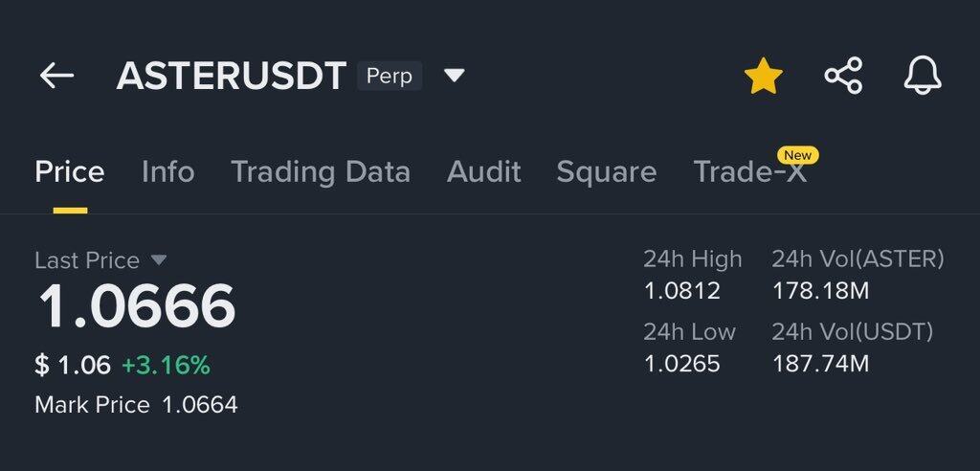The image size is (980, 471).
Task: Share the ASTERUSDT pair
Action: click(843, 76)
